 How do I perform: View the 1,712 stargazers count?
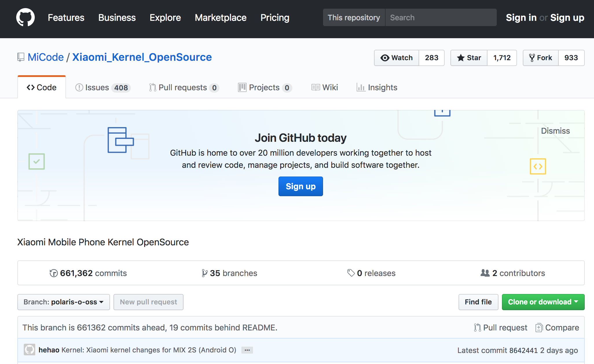tap(502, 58)
